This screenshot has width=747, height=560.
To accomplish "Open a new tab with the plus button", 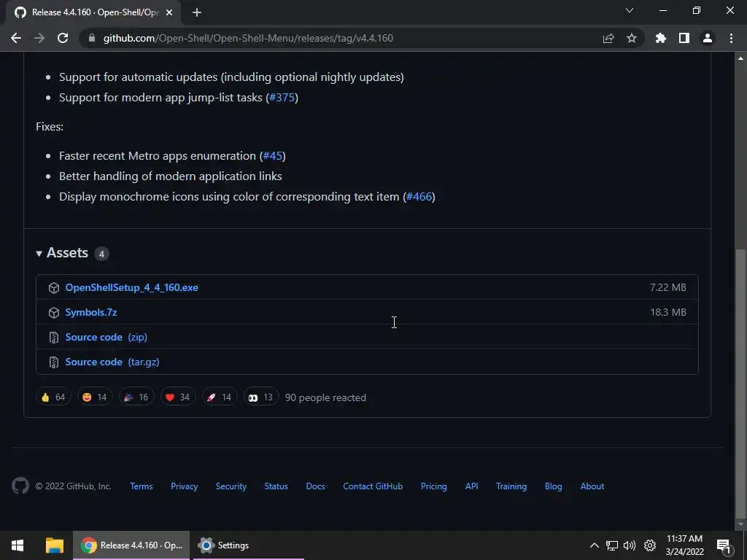I will pos(197,12).
